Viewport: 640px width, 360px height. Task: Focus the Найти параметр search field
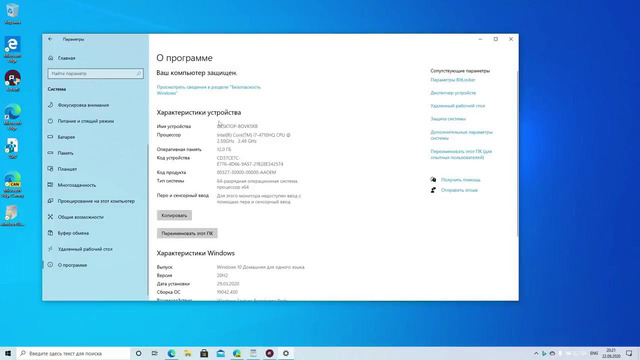96,73
